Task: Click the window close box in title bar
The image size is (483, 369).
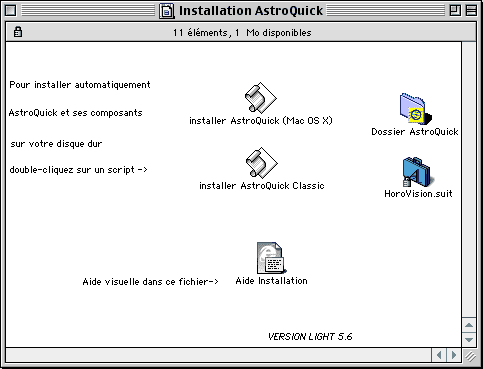Action: tap(10, 11)
